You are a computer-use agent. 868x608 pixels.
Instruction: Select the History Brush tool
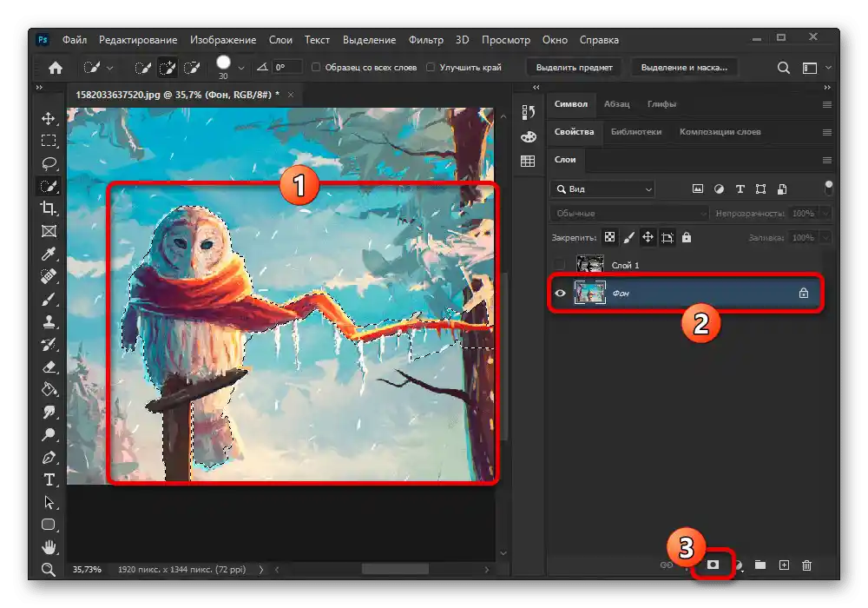pos(49,345)
